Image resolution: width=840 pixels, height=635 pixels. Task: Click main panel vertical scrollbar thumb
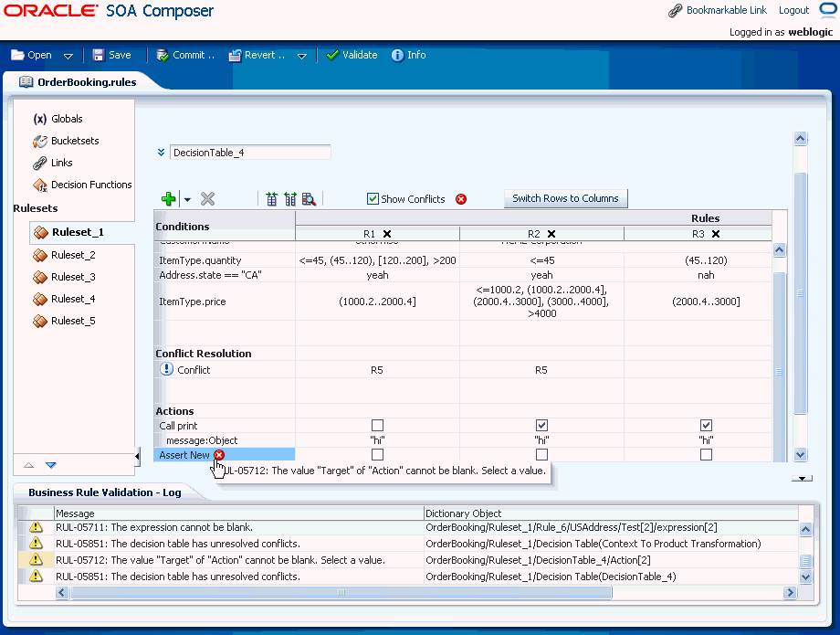pos(800,293)
